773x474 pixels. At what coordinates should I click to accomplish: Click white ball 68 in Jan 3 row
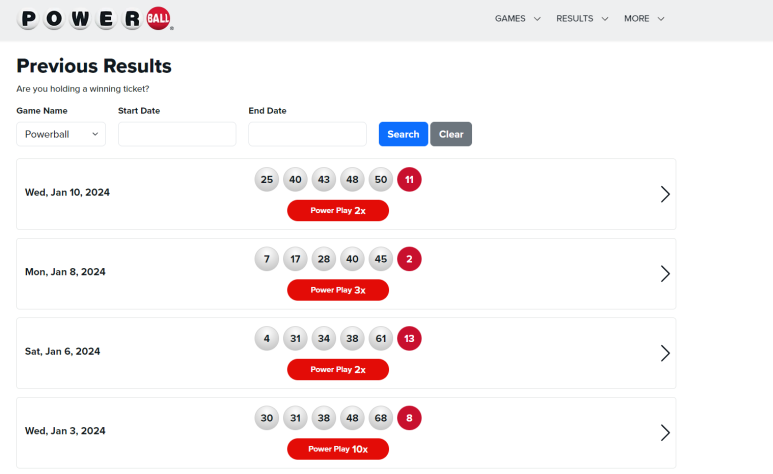(x=381, y=418)
